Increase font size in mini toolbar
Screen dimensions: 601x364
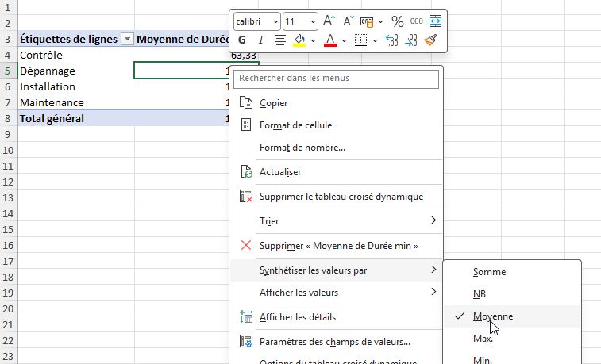pyautogui.click(x=329, y=21)
